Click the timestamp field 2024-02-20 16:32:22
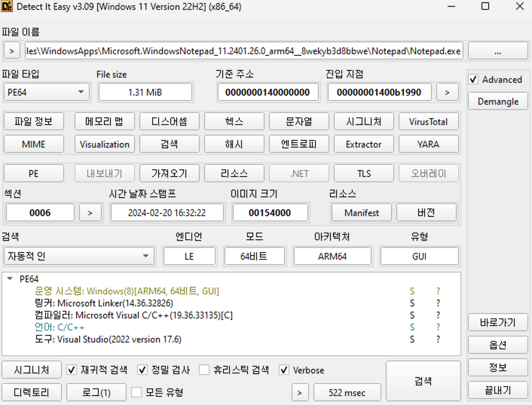This screenshot has width=532, height=405. click(167, 213)
